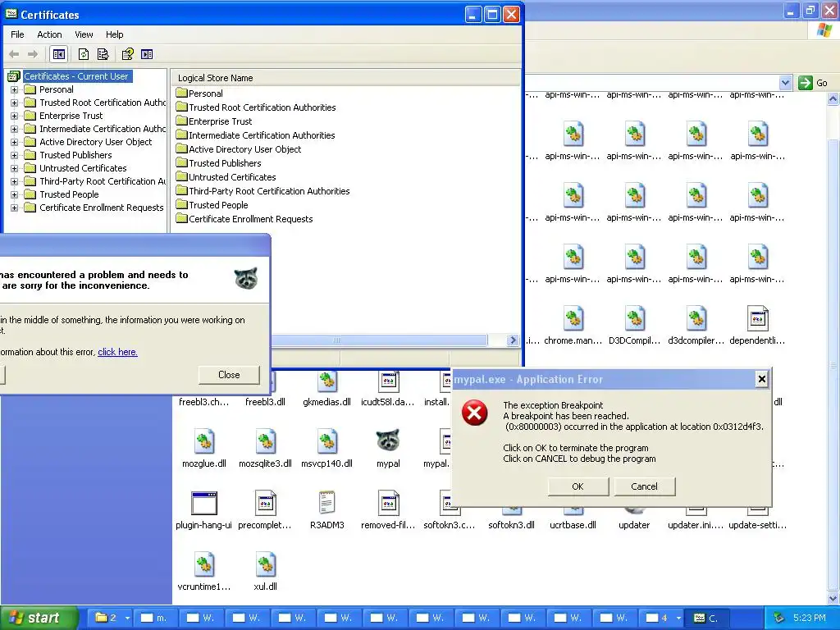
Task: Select Enterprise Trust in the right pane list
Action: 220,121
